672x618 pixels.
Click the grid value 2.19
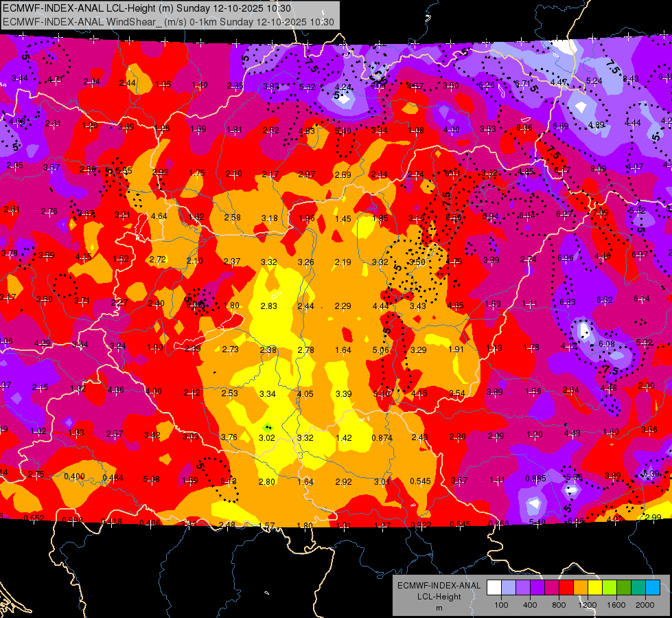[x=343, y=262]
